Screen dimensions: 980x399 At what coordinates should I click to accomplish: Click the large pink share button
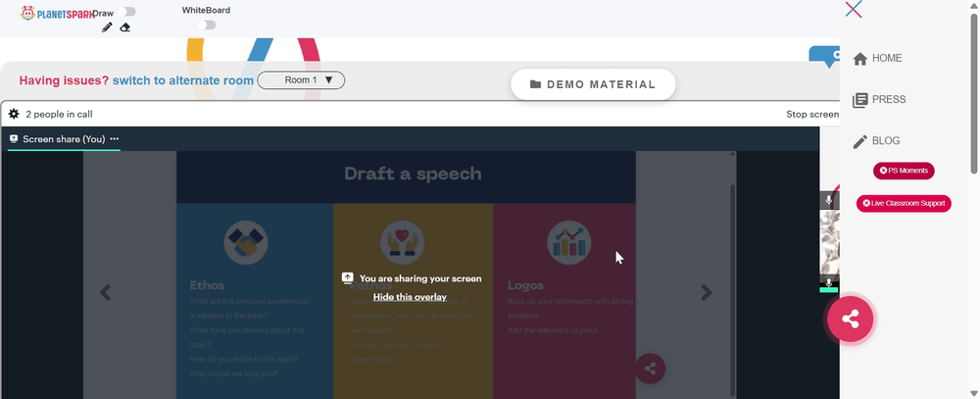[850, 319]
